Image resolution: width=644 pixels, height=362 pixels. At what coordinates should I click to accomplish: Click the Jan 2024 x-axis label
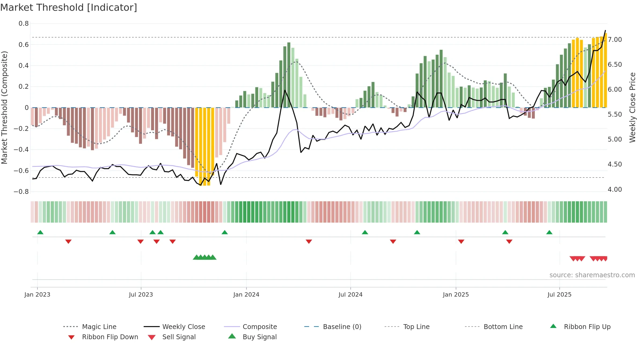246,295
